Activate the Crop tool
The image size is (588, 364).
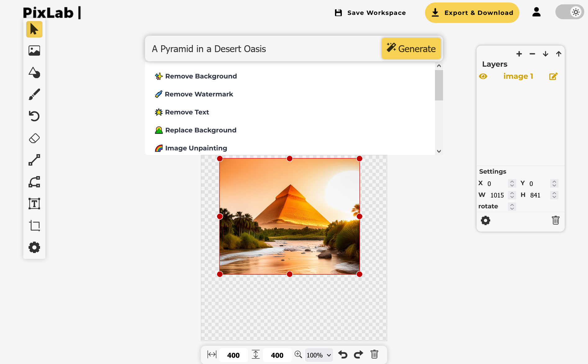tap(34, 226)
